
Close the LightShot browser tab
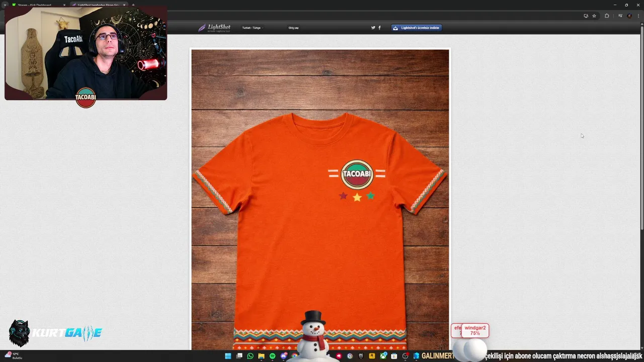point(124,5)
